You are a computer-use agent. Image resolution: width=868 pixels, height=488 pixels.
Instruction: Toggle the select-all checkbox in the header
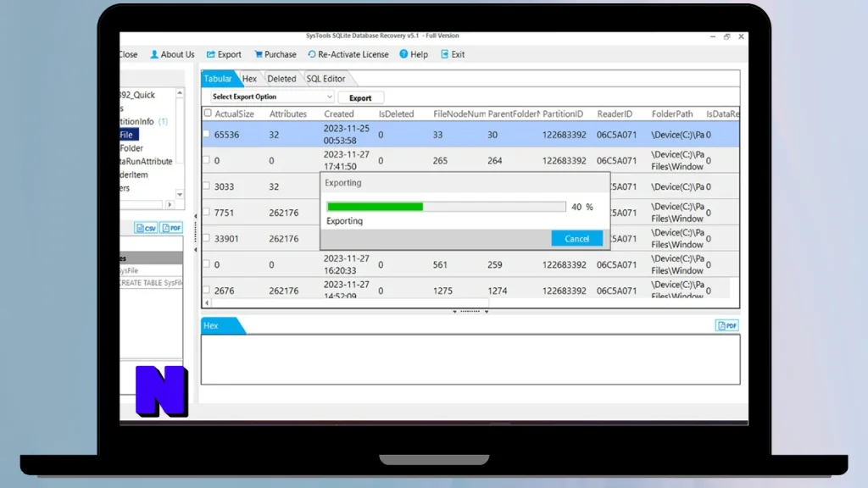[x=208, y=113]
